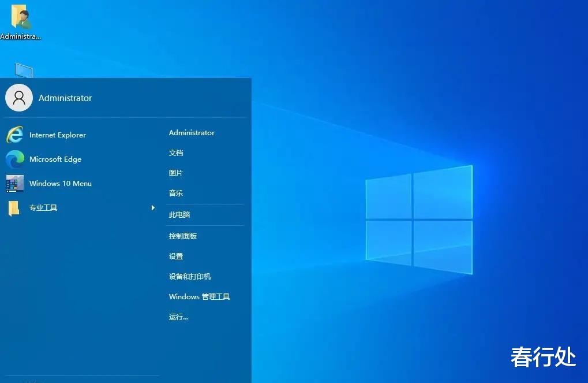This screenshot has width=588, height=383.
Task: Click the Administrator entry in the right column
Action: coord(191,132)
